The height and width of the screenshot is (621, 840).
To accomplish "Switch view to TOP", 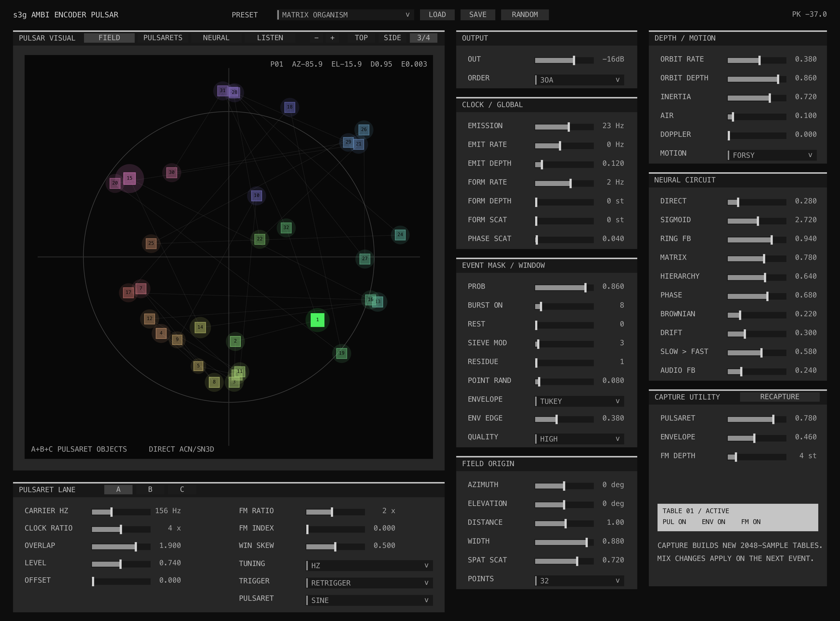I will pyautogui.click(x=361, y=38).
